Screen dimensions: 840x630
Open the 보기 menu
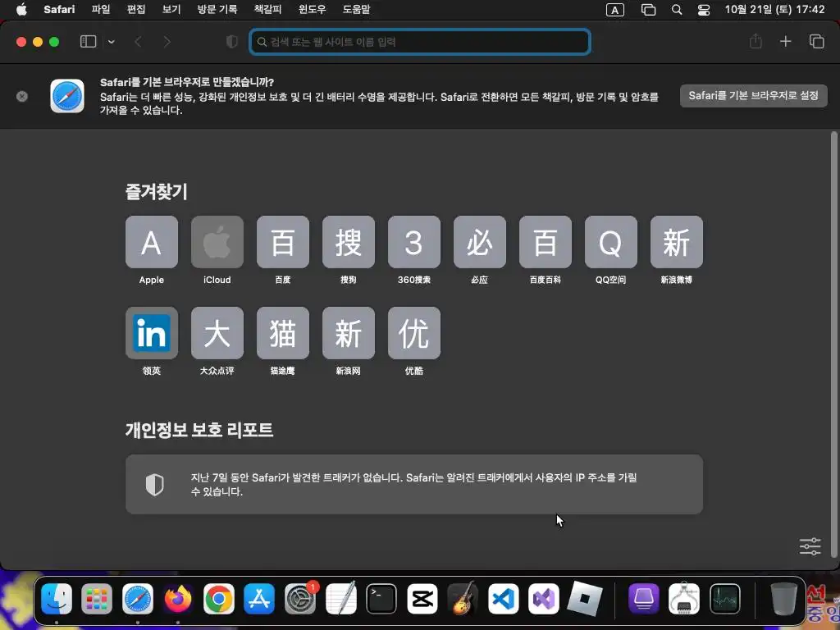point(171,9)
